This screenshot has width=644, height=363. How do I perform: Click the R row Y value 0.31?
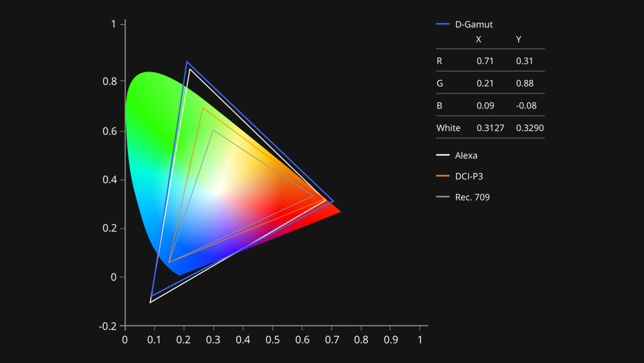524,61
